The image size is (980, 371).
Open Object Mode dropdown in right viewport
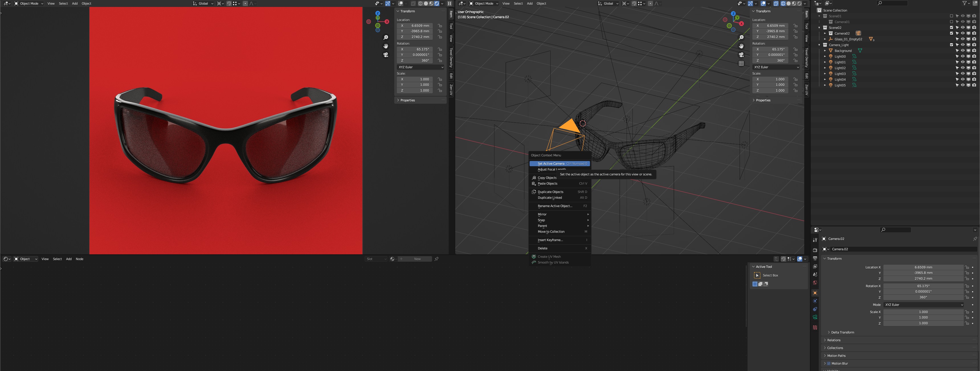[483, 3]
